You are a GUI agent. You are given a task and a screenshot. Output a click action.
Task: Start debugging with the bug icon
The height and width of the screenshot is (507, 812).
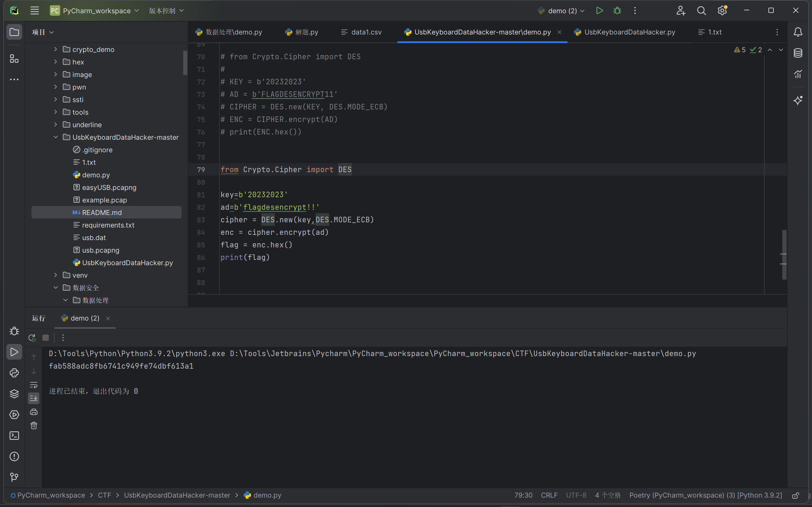click(617, 10)
